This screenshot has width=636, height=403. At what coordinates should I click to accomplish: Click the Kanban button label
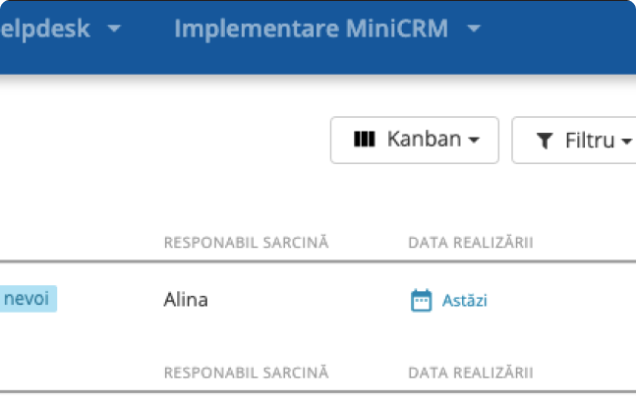coord(424,139)
